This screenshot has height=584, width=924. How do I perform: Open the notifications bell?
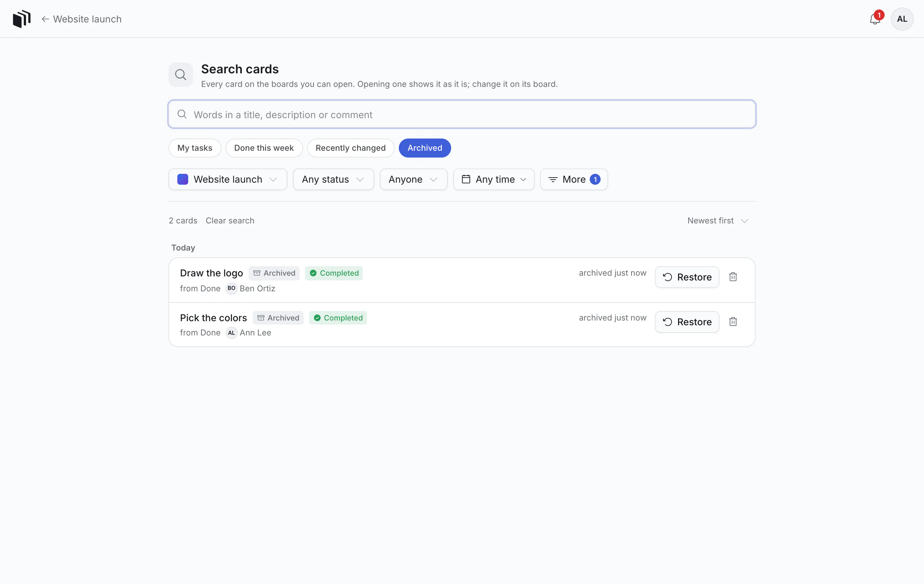[x=874, y=19]
